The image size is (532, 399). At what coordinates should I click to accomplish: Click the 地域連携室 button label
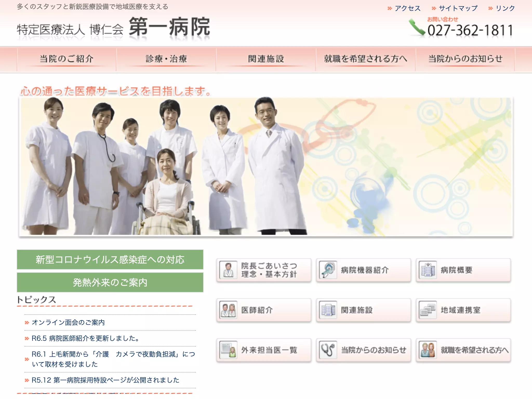[x=461, y=310]
